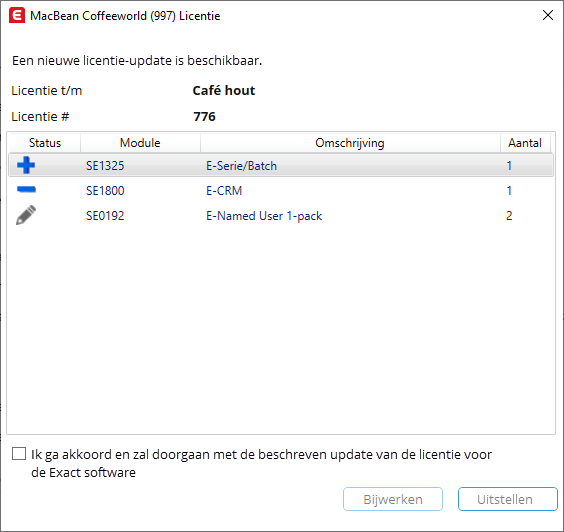
Task: Select the E-Serie/Batch description
Action: coord(241,166)
